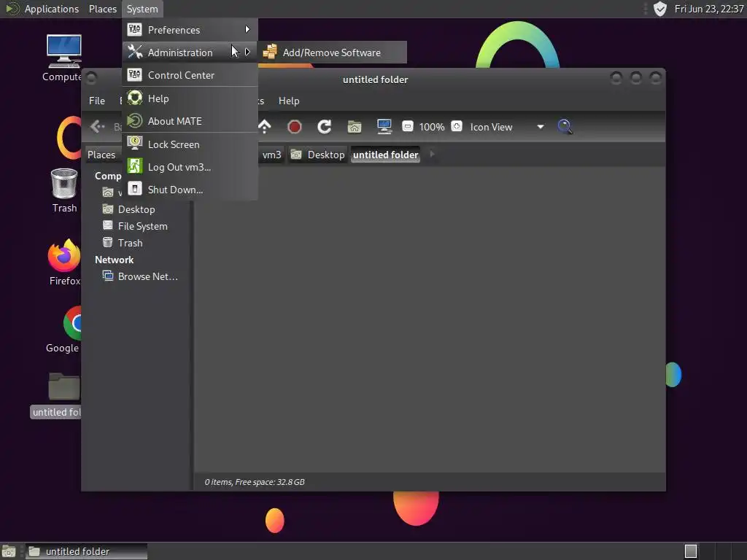The height and width of the screenshot is (560, 747).
Task: Click the path bar forward arrow
Action: coord(432,155)
